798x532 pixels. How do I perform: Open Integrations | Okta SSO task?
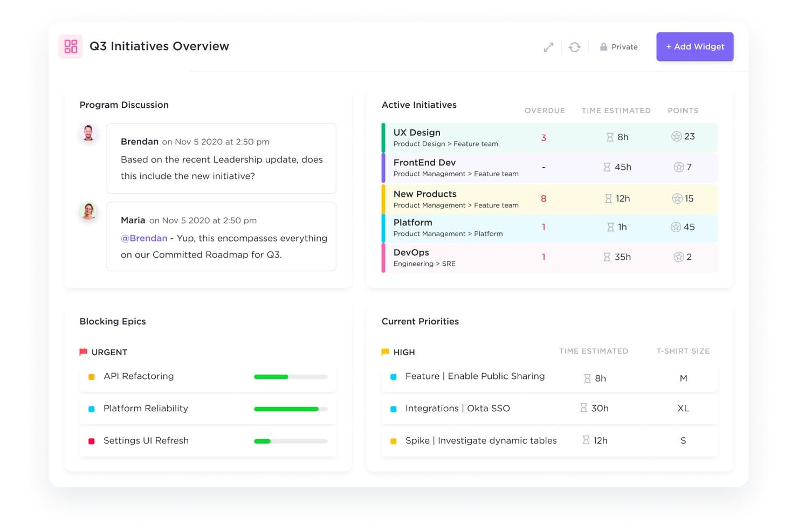pos(458,409)
